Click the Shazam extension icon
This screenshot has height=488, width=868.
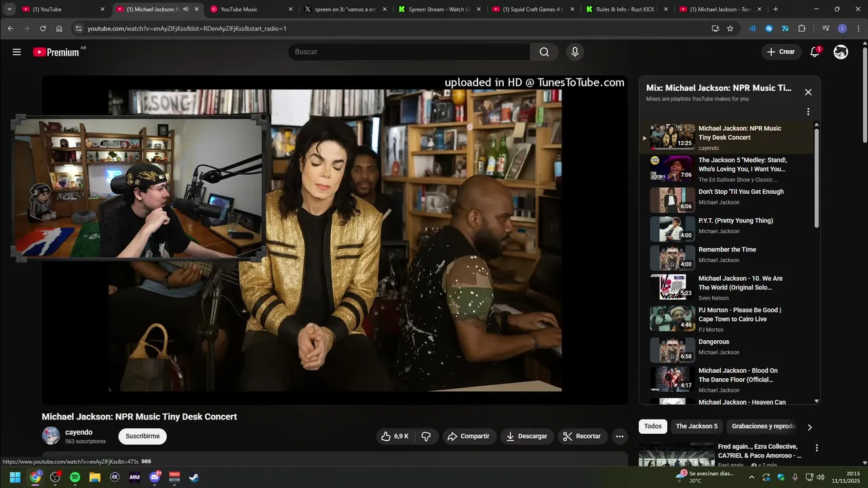pos(769,28)
